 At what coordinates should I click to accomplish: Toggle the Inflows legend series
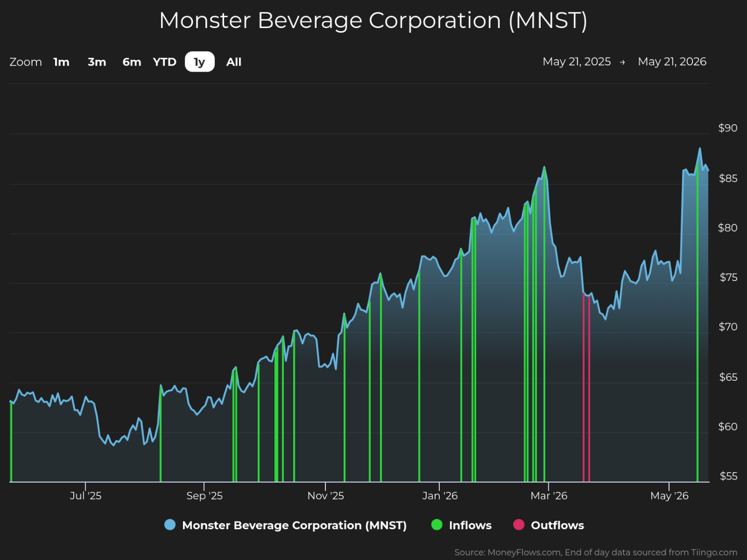tap(462, 525)
